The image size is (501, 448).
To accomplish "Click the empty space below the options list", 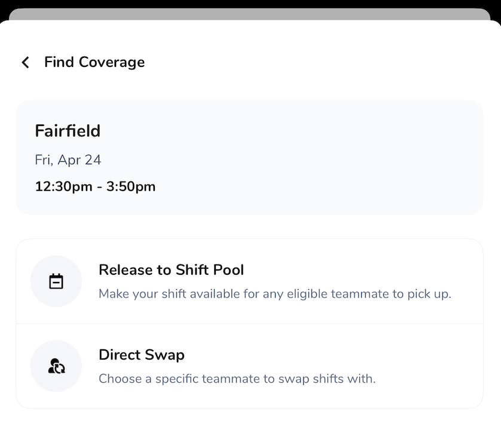I will tap(250, 429).
